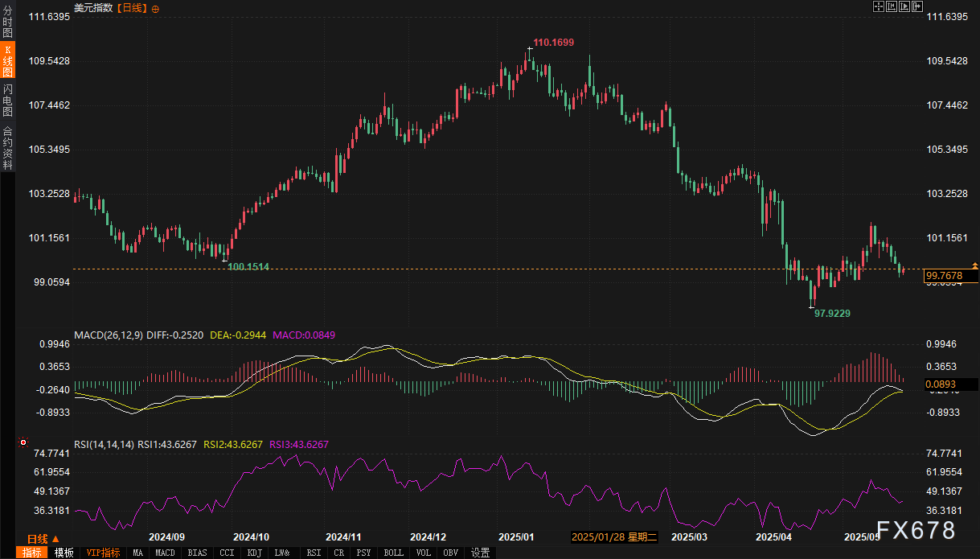Viewport: 980px width, 559px height.
Task: Click the crosshair cursor icon at top right
Action: click(x=879, y=6)
